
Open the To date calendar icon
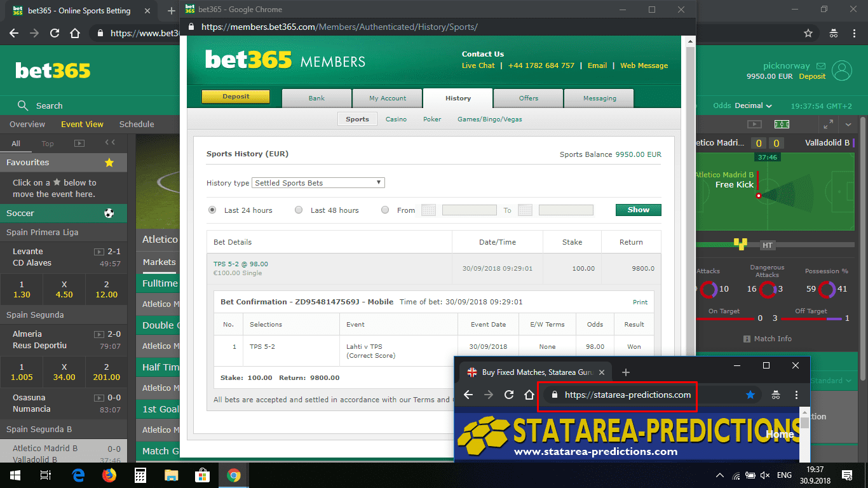click(525, 210)
